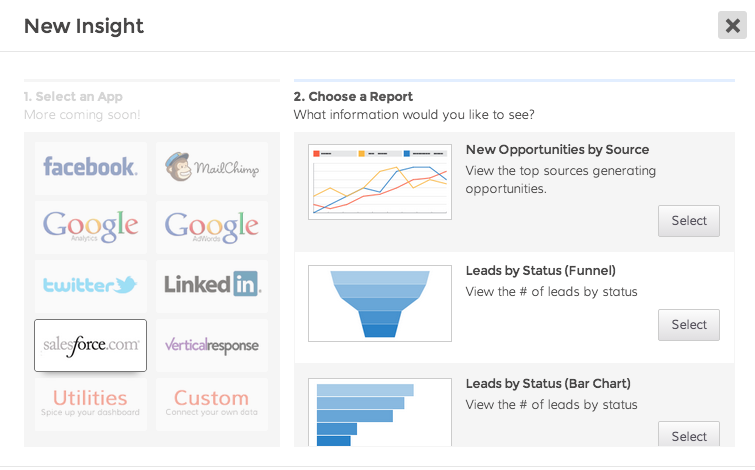Select the New Opportunities by Source report

point(688,221)
